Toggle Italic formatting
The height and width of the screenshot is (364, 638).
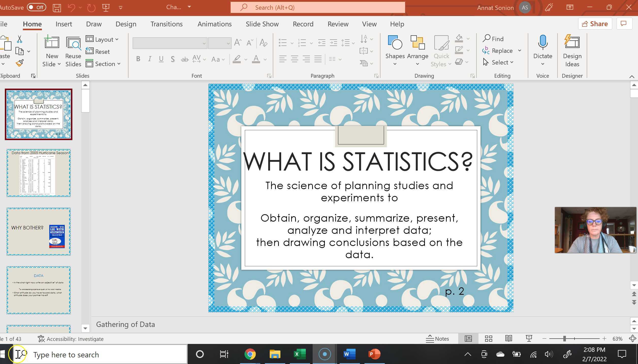150,59
